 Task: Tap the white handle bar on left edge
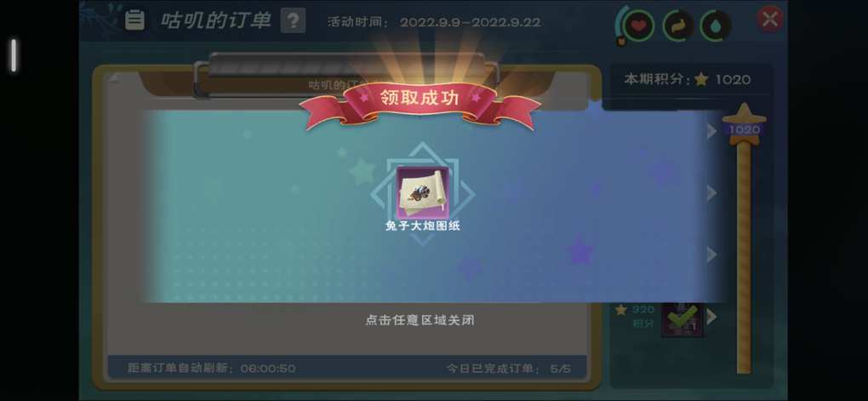click(x=14, y=55)
